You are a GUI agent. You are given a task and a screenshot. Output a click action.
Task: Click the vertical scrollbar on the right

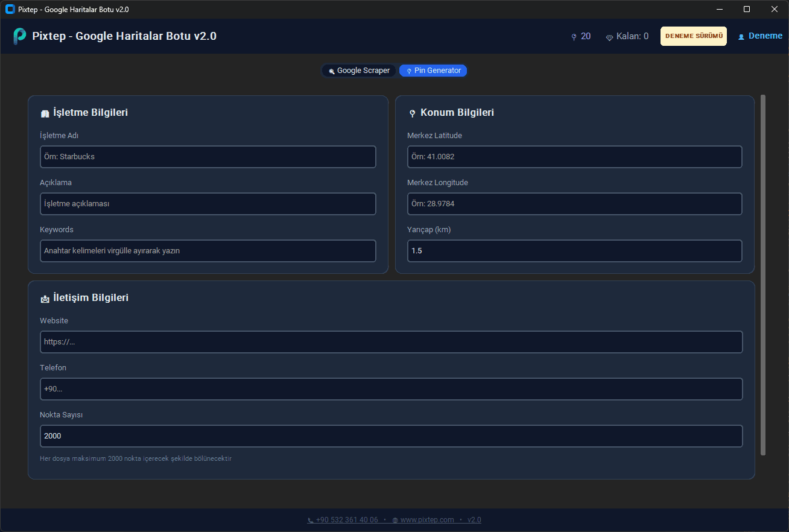763,275
